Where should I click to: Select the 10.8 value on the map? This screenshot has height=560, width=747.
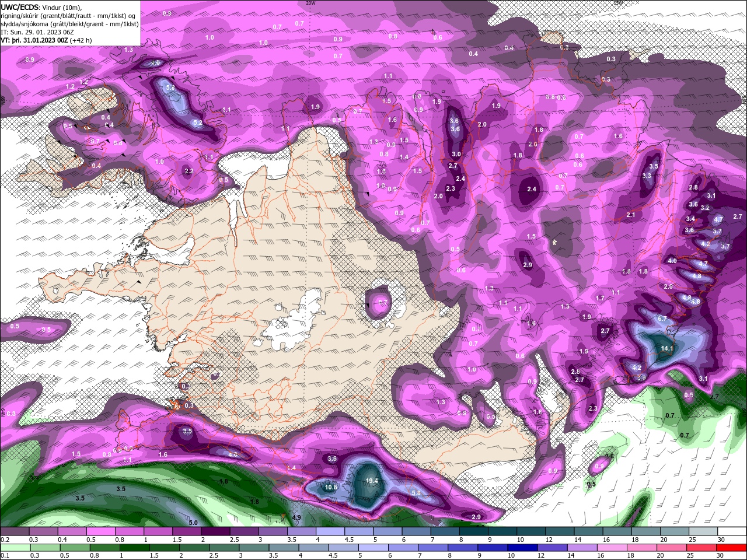coord(331,487)
